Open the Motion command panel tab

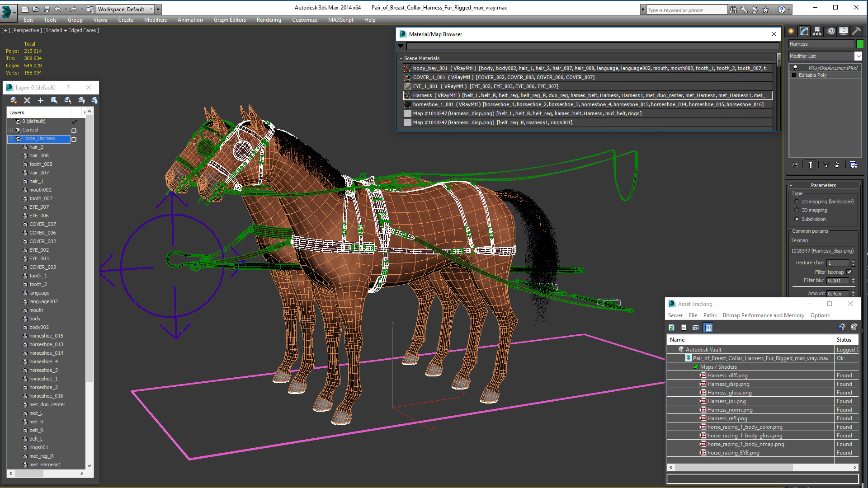[831, 31]
